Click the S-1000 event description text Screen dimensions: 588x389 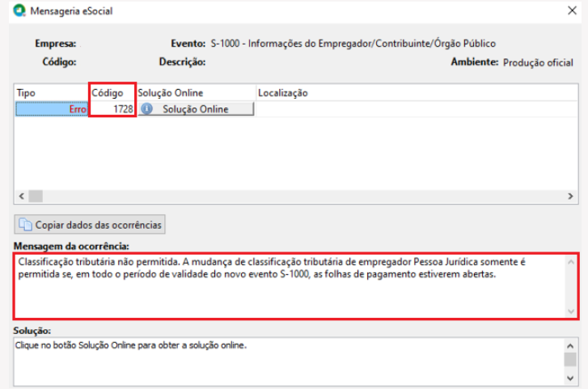pos(353,44)
